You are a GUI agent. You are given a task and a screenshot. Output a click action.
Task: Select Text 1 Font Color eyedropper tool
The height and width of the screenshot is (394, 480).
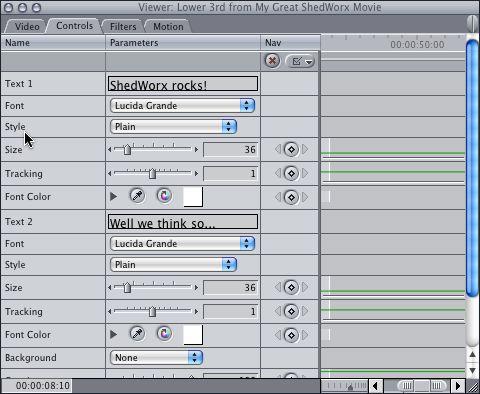click(x=137, y=196)
